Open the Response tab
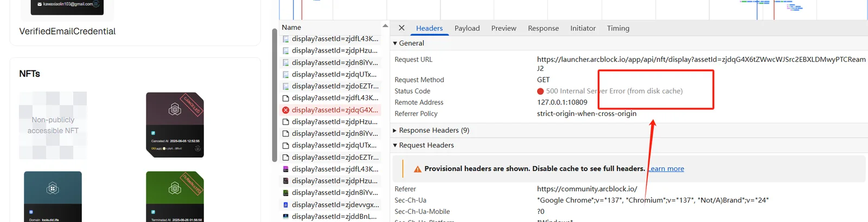Viewport: 868px width, 222px height. (543, 28)
